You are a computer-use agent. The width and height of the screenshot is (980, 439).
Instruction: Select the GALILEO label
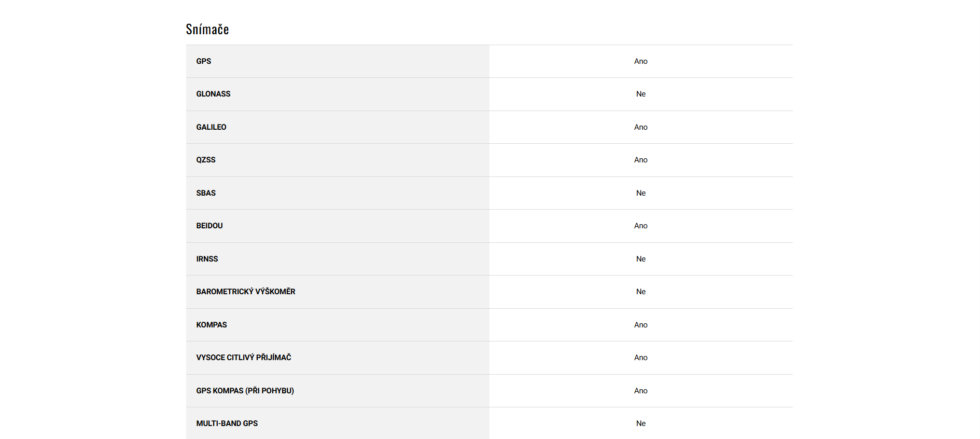tap(211, 127)
